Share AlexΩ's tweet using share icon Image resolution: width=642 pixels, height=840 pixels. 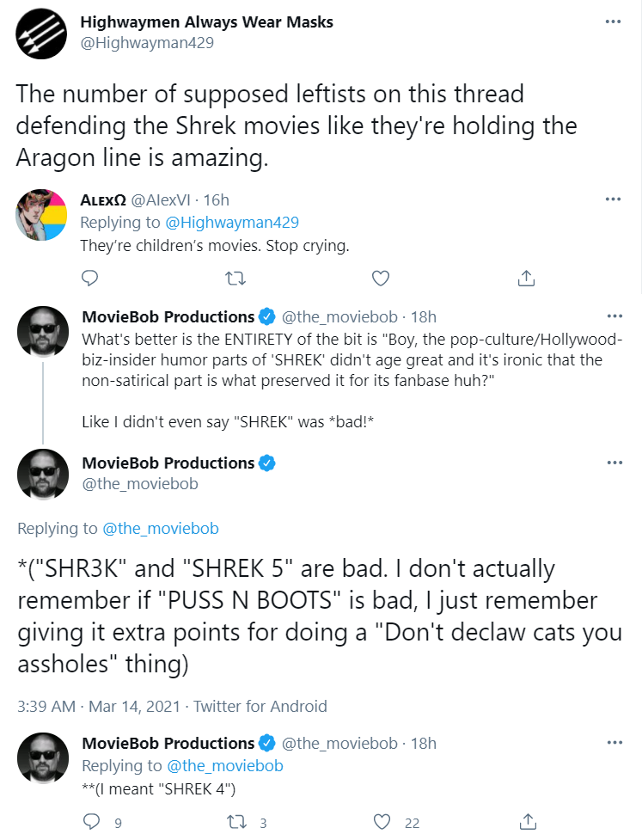(526, 278)
